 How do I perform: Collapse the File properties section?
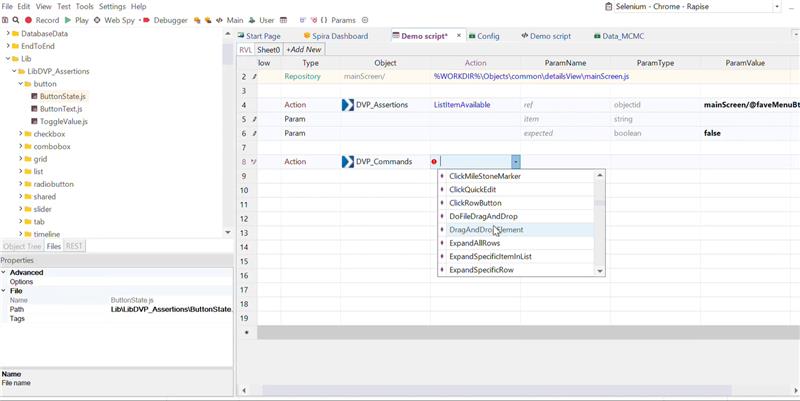pos(4,291)
